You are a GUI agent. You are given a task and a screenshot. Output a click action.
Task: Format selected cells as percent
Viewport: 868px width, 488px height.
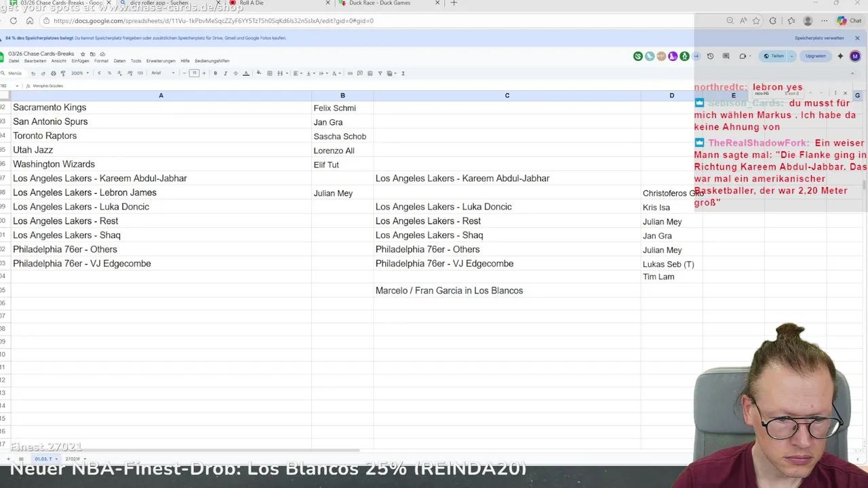[109, 73]
